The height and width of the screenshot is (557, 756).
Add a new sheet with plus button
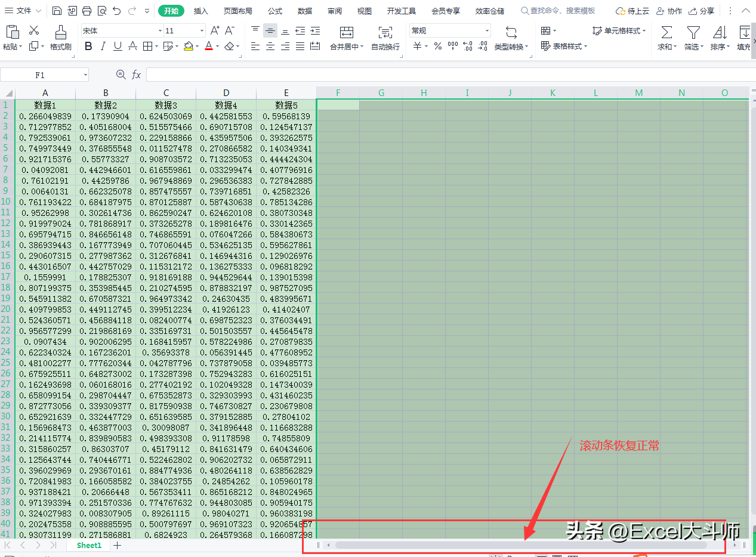118,545
